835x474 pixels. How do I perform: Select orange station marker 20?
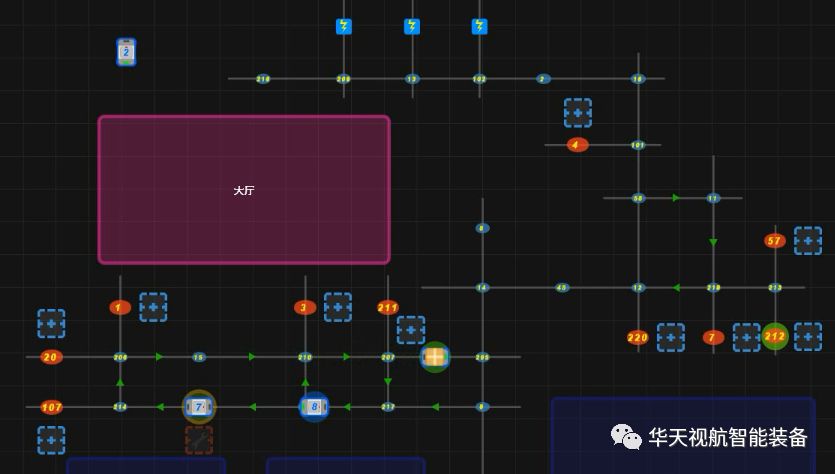point(51,357)
